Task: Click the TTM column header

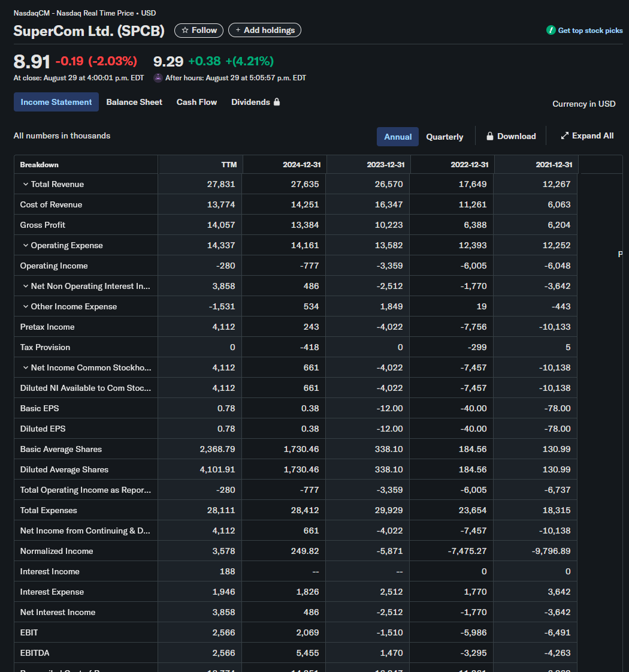Action: tap(229, 165)
